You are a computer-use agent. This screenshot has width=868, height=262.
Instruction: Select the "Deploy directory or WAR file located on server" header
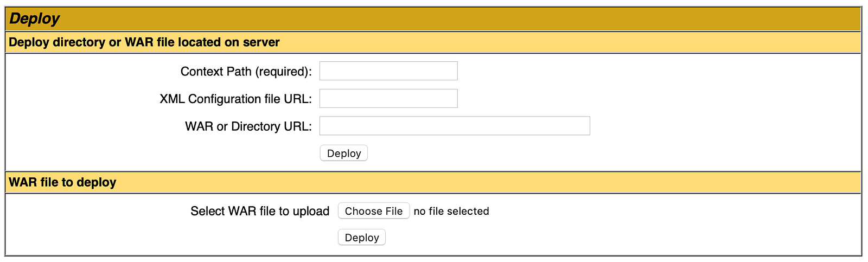coord(144,42)
